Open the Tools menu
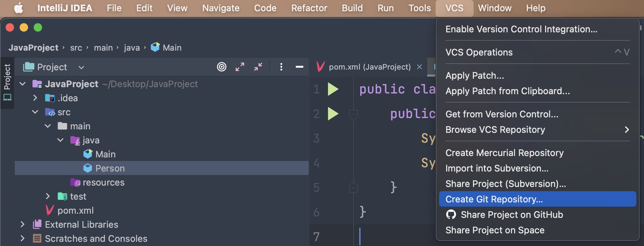This screenshot has height=246, width=644. [420, 8]
